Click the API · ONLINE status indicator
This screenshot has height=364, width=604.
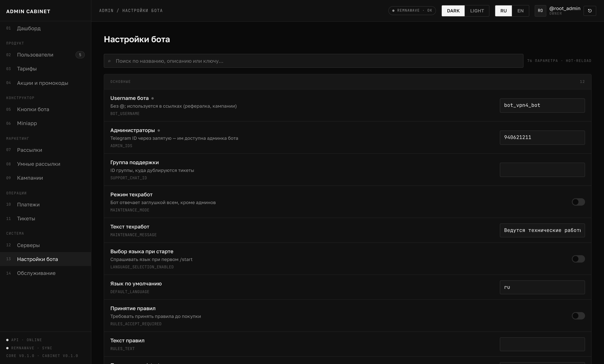[x=24, y=340]
